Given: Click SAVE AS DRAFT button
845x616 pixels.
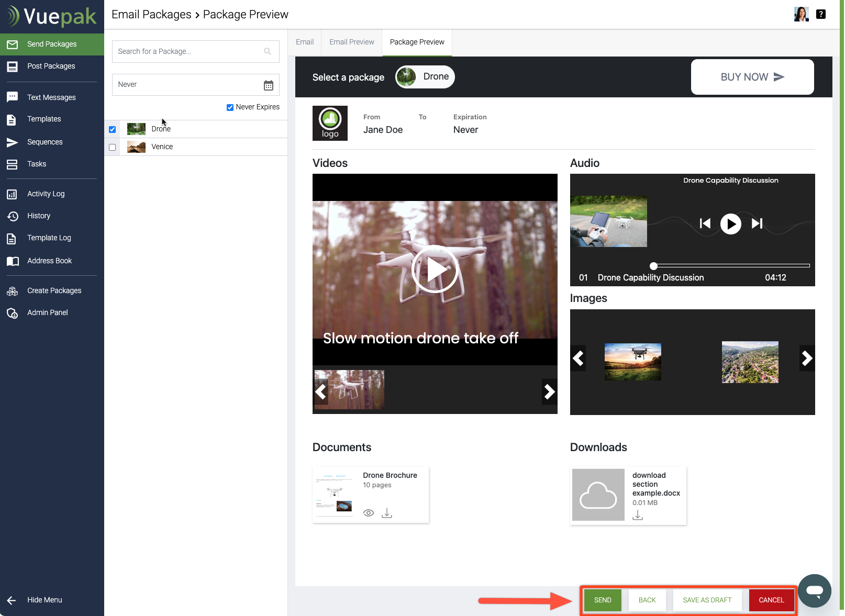Looking at the screenshot, I should [x=707, y=600].
